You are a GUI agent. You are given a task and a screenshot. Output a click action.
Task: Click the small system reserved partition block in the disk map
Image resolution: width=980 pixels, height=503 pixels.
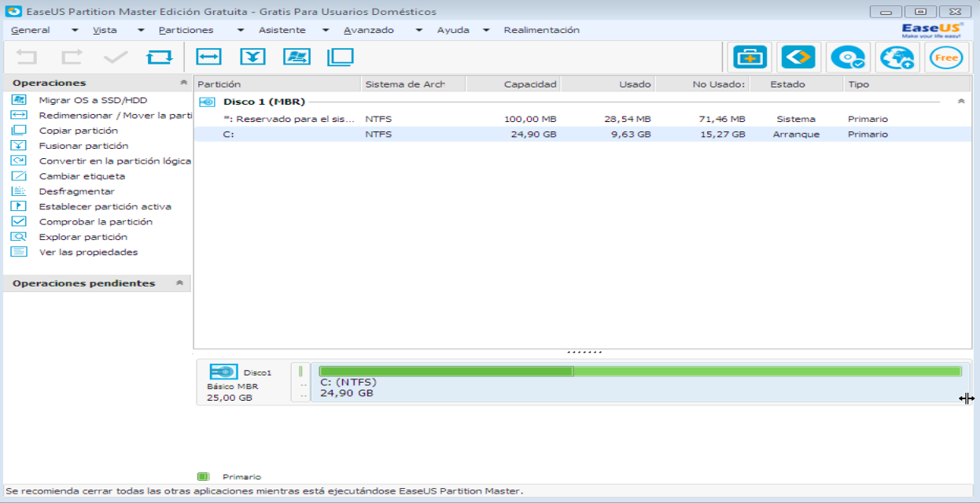[x=300, y=383]
